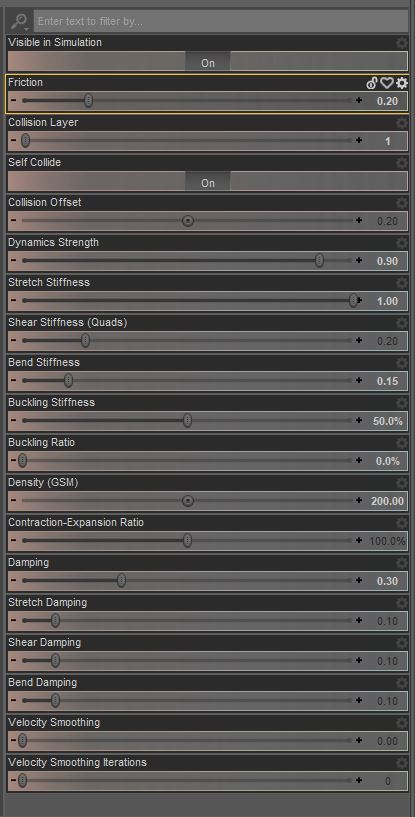Click the Buckling Stiffness value 50.0%
This screenshot has height=817, width=415.
click(x=388, y=421)
